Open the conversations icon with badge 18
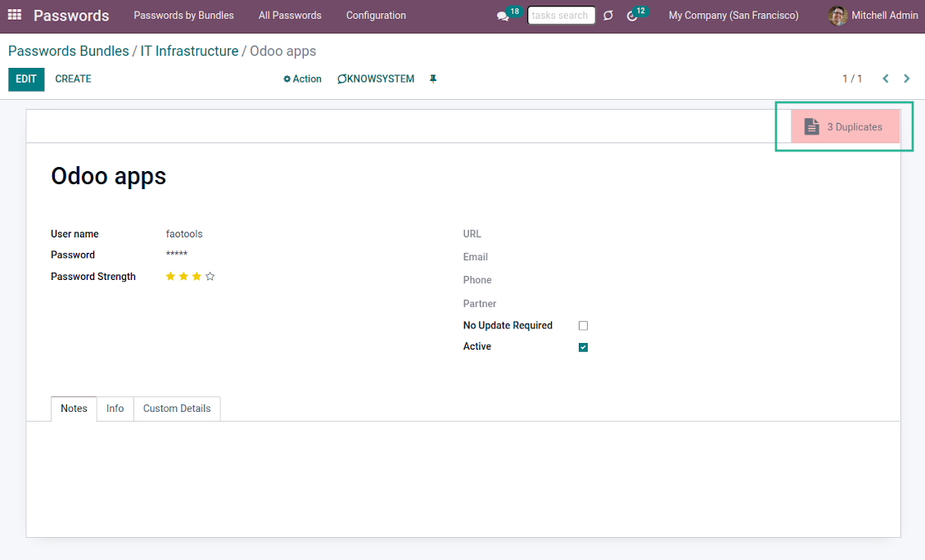Image resolution: width=925 pixels, height=560 pixels. point(503,16)
